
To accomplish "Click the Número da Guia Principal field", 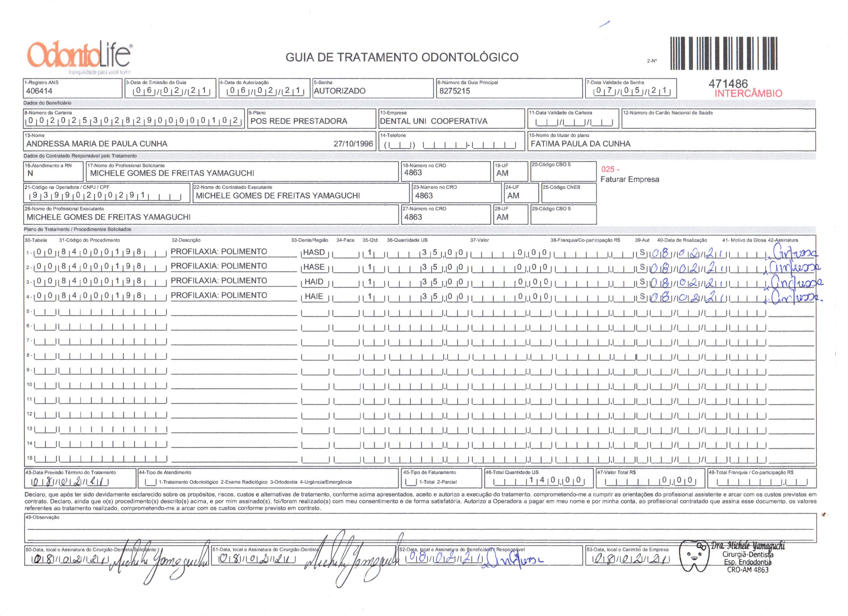I will (x=454, y=91).
